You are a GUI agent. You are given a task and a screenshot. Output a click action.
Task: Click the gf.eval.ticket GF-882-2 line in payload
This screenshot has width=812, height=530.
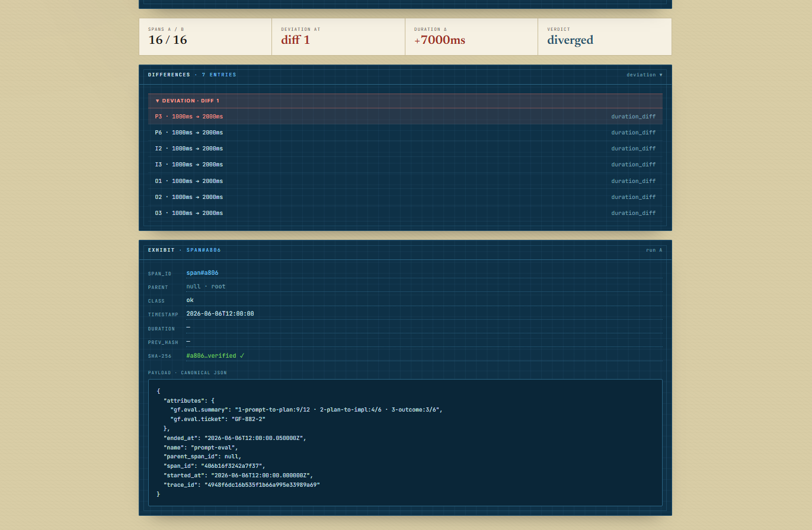[x=218, y=419]
